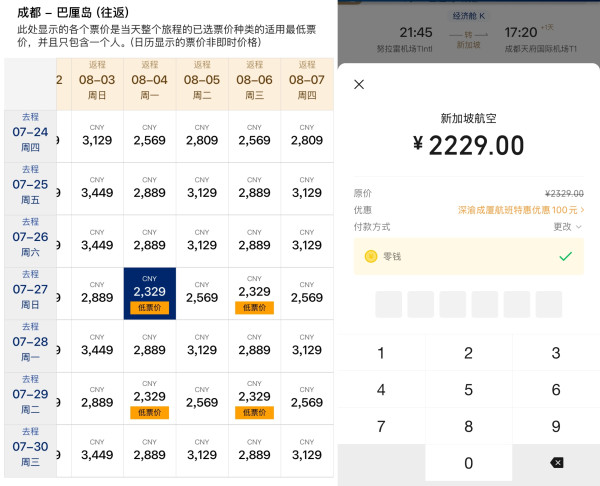This screenshot has height=486, width=600.
Task: Pick the 3,449 fare for 07-28 and 08-03
Action: (97, 346)
